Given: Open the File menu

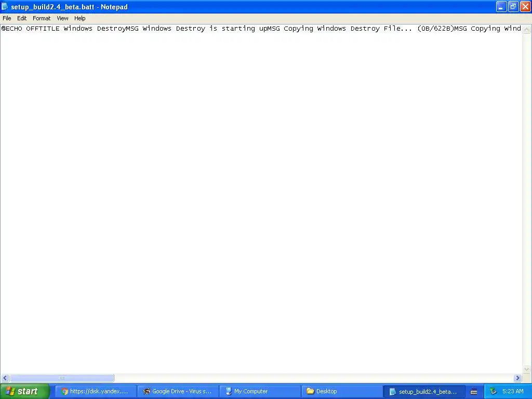Looking at the screenshot, I should pos(7,18).
